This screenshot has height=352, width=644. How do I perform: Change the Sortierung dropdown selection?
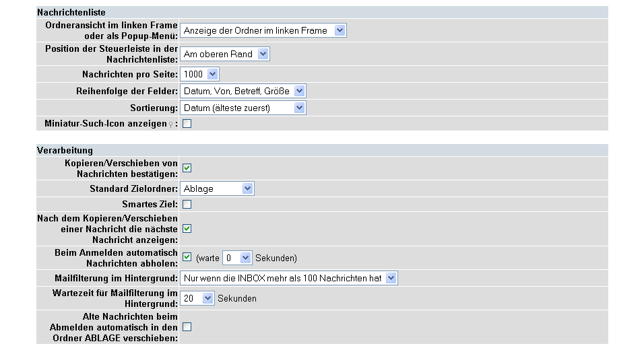click(x=243, y=108)
